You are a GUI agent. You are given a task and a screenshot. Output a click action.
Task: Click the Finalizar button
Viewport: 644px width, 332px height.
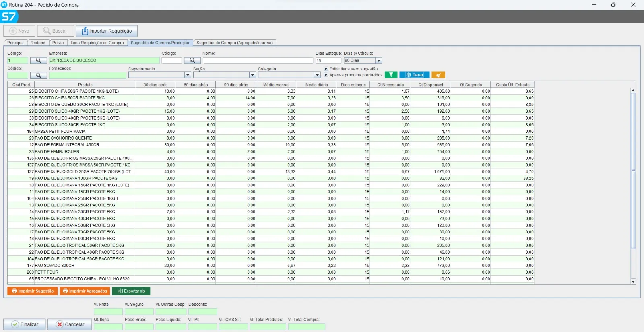coord(25,324)
